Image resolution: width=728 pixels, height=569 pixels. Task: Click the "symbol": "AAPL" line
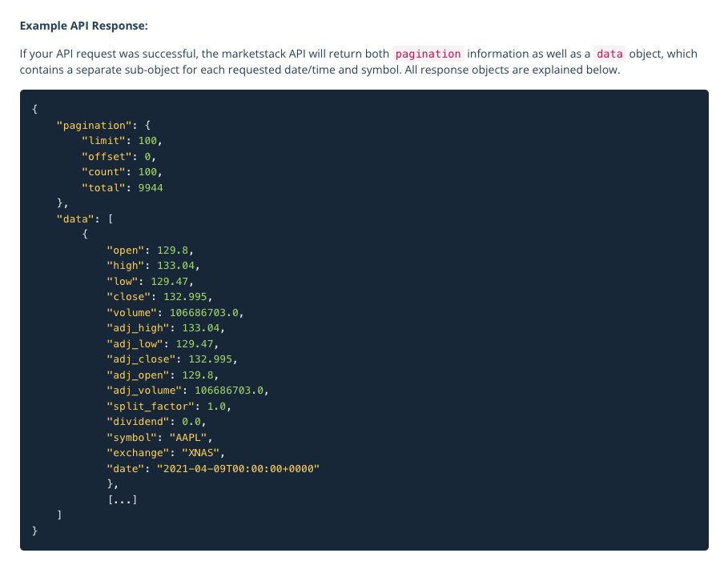(159, 437)
